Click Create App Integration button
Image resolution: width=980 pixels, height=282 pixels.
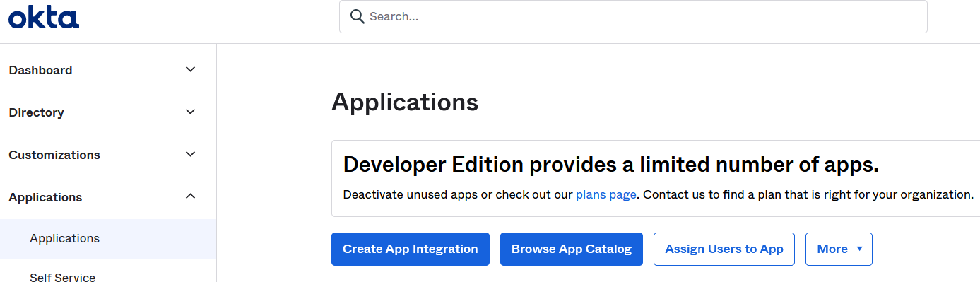(411, 249)
